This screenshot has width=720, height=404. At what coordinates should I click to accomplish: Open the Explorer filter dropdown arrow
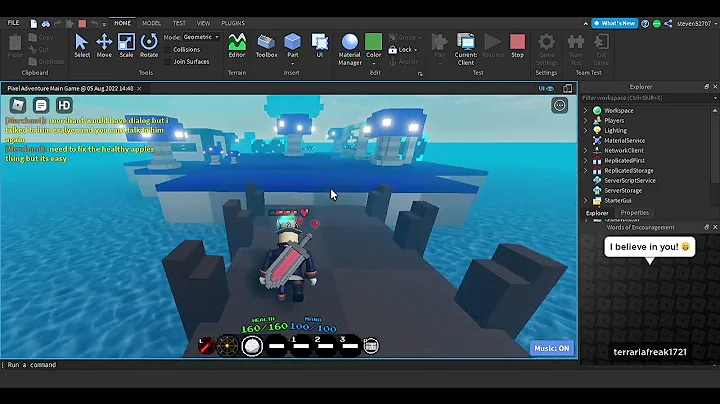(715, 98)
